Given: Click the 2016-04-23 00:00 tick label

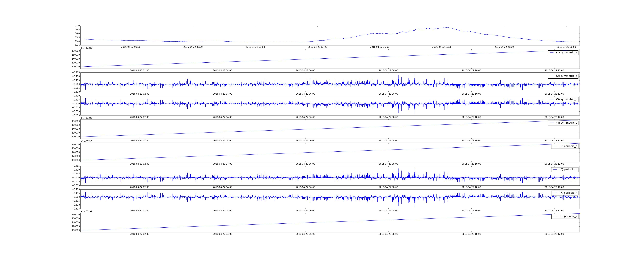Looking at the screenshot, I should [566, 47].
